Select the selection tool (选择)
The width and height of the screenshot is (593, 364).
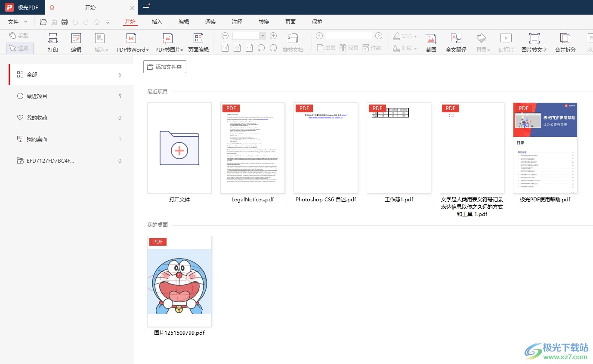click(20, 48)
